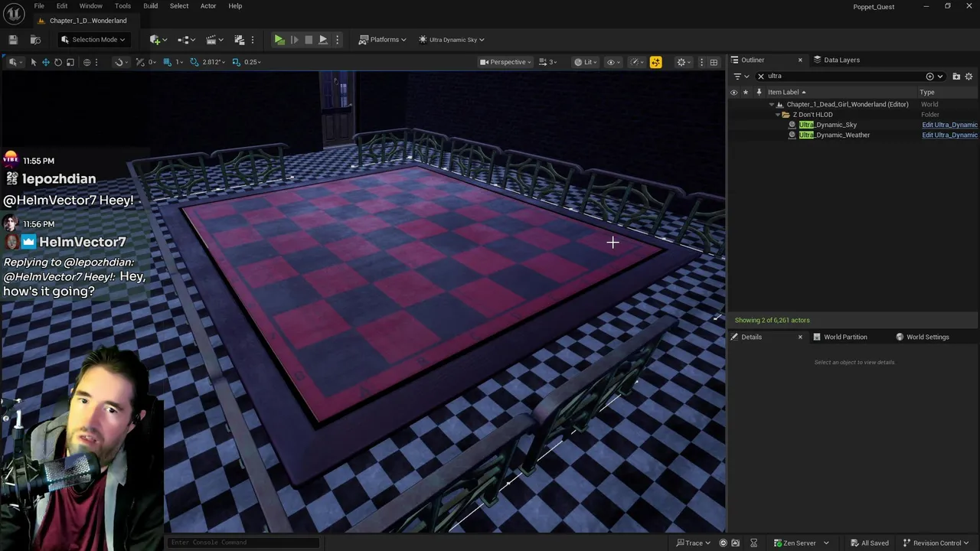Open Edit Ultra_Dynamic link for Weather

click(949, 135)
